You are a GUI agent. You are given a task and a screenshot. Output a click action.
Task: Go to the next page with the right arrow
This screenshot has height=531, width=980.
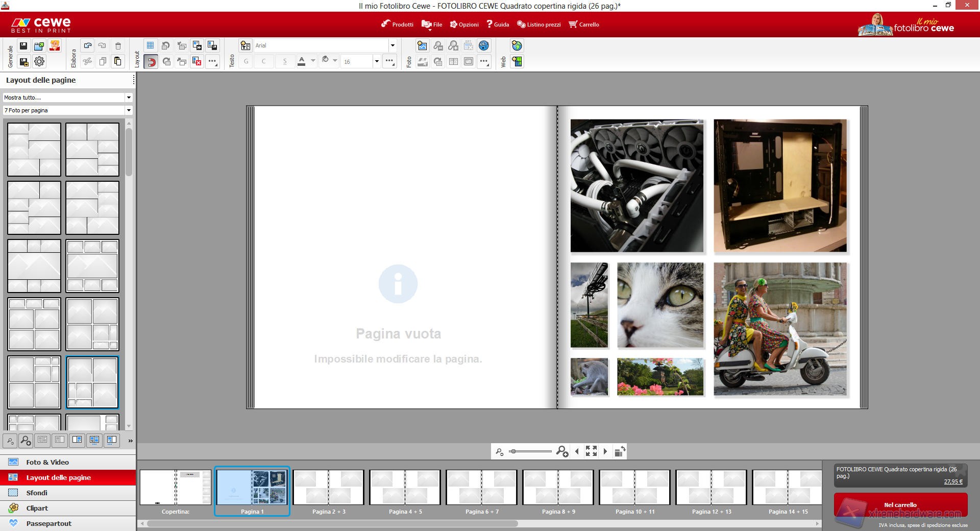pyautogui.click(x=605, y=451)
